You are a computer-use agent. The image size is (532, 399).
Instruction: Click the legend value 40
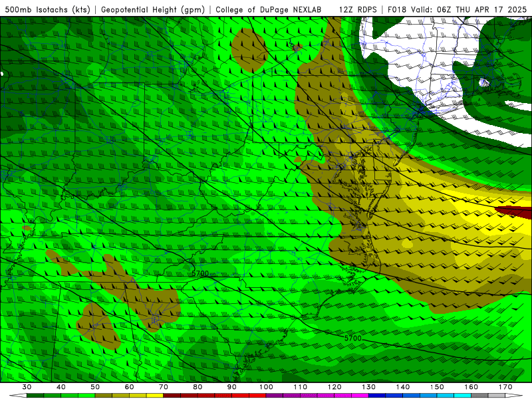61,387
